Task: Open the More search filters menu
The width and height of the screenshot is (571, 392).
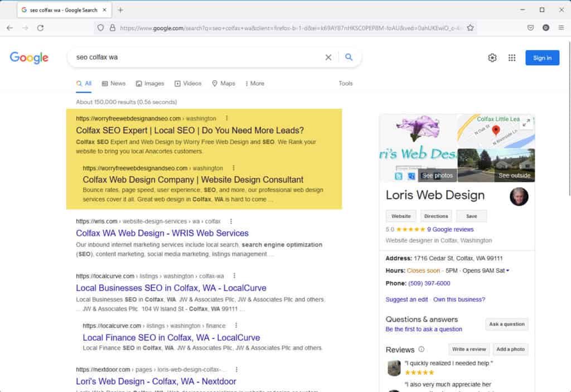Action: tap(254, 84)
